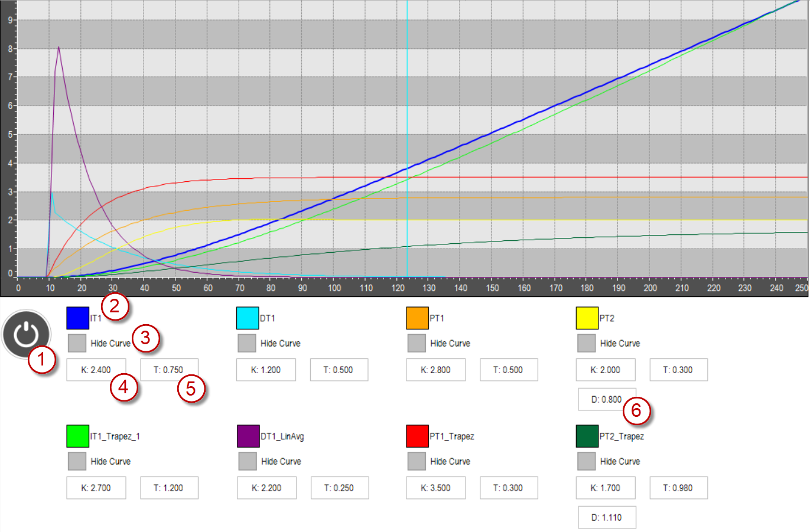Hide the PT1_Trapez curve
Image resolution: width=810 pixels, height=532 pixels.
417,461
